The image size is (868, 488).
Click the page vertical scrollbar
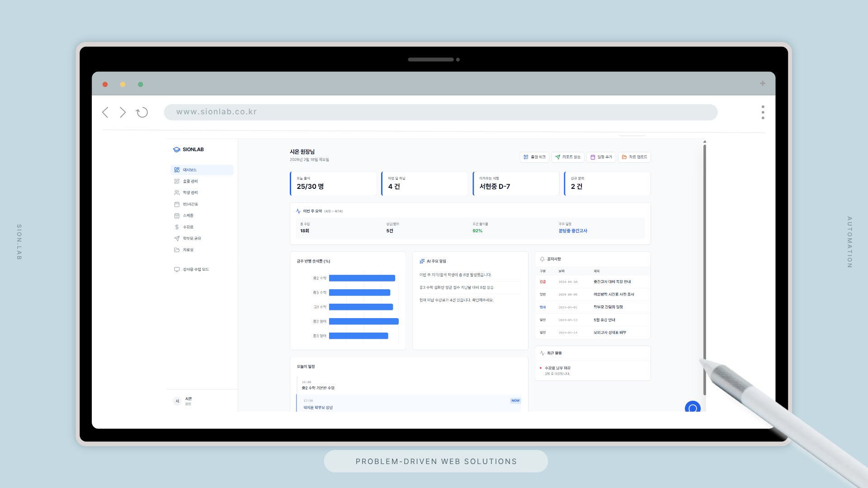click(x=704, y=271)
